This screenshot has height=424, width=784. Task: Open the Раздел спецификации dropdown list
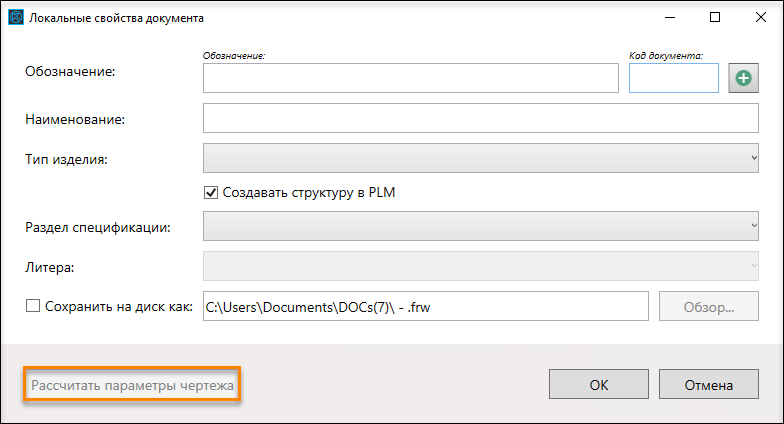(x=480, y=226)
